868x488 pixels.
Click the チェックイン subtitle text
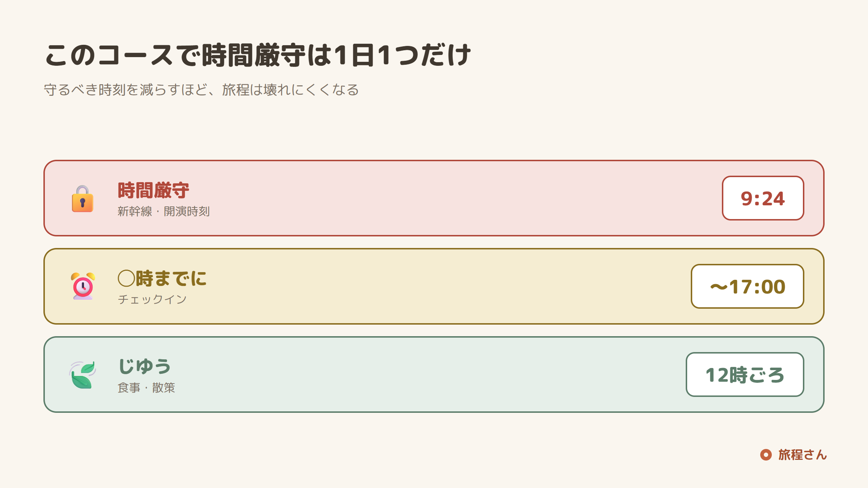tap(152, 299)
